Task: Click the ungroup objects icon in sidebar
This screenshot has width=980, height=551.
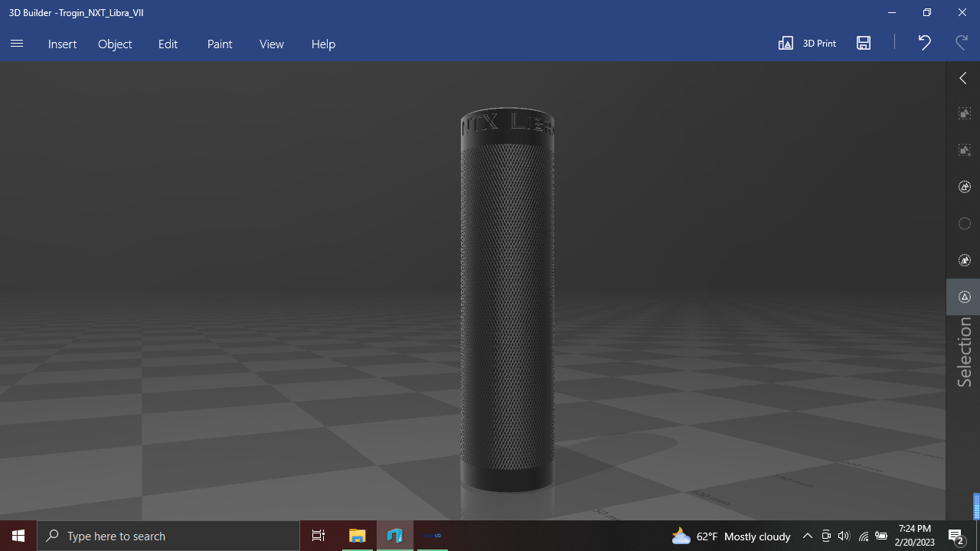Action: 965,150
